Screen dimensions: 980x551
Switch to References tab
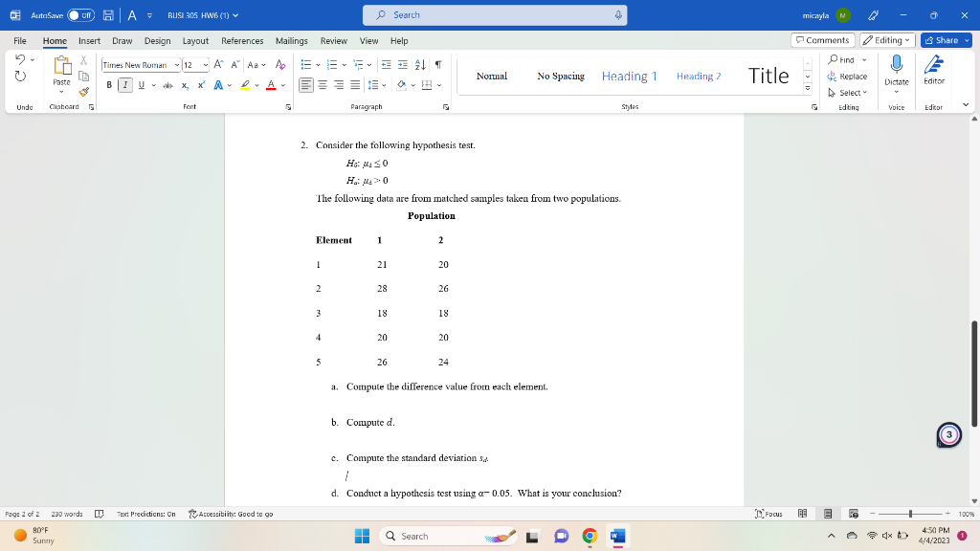point(242,40)
